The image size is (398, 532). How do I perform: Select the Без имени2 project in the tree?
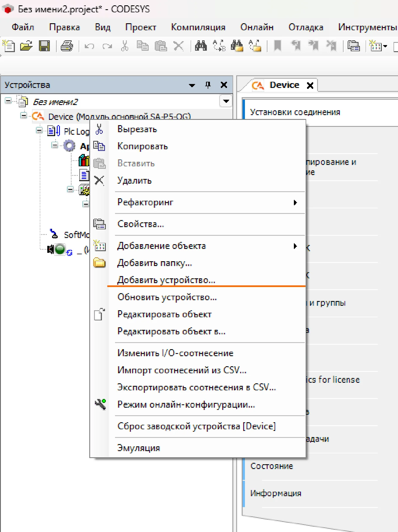tap(55, 102)
